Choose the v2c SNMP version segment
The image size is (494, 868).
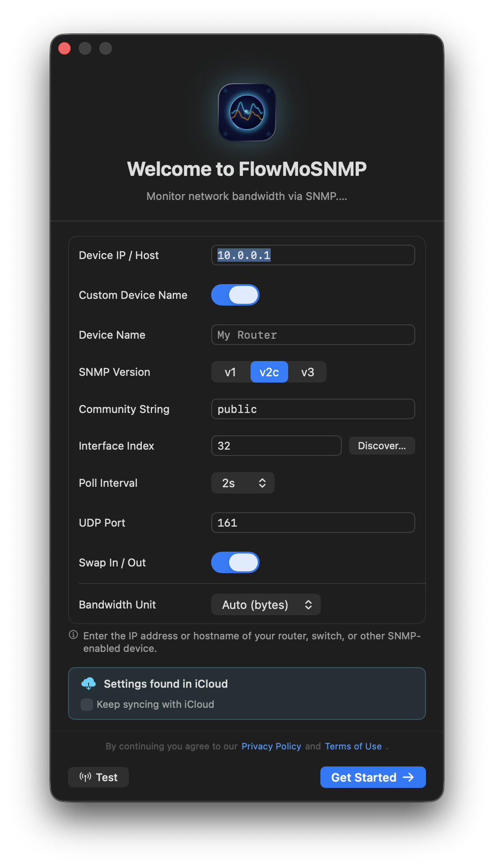point(269,372)
